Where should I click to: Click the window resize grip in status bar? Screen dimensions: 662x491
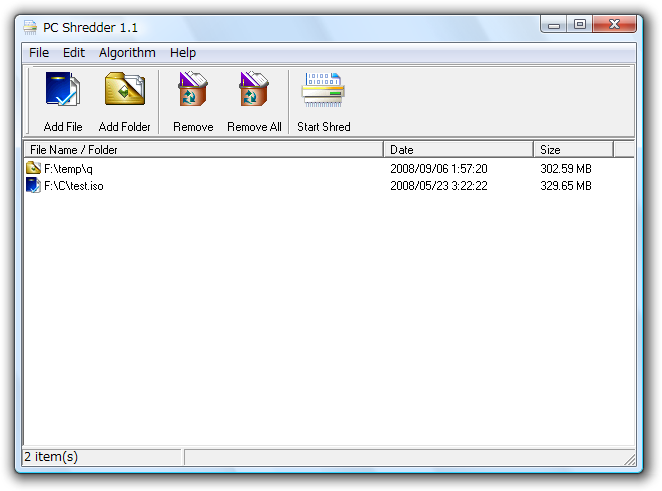coord(629,459)
